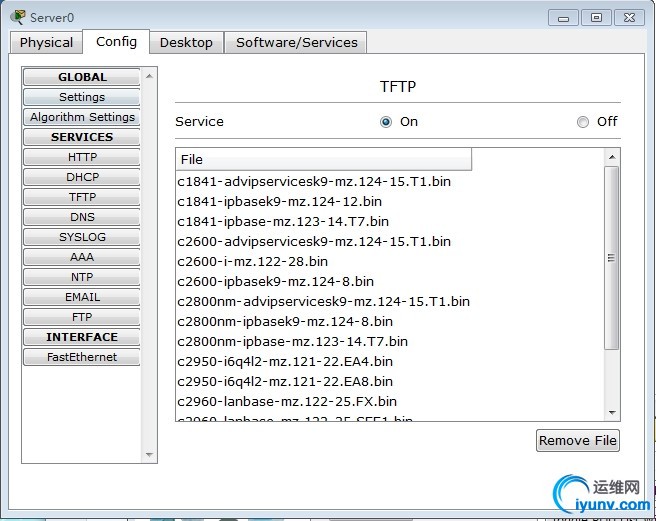
Task: Open the FastEthernet interface settings
Action: pyautogui.click(x=82, y=357)
